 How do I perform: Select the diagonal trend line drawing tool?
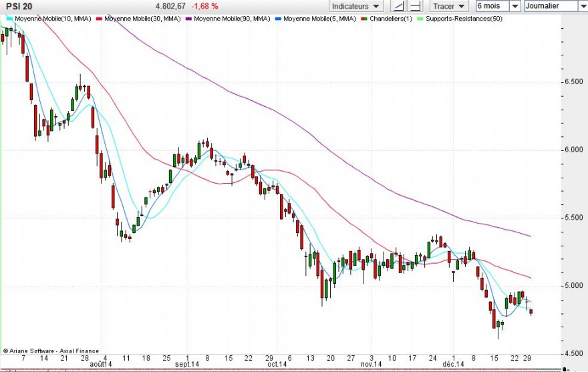pyautogui.click(x=399, y=6)
